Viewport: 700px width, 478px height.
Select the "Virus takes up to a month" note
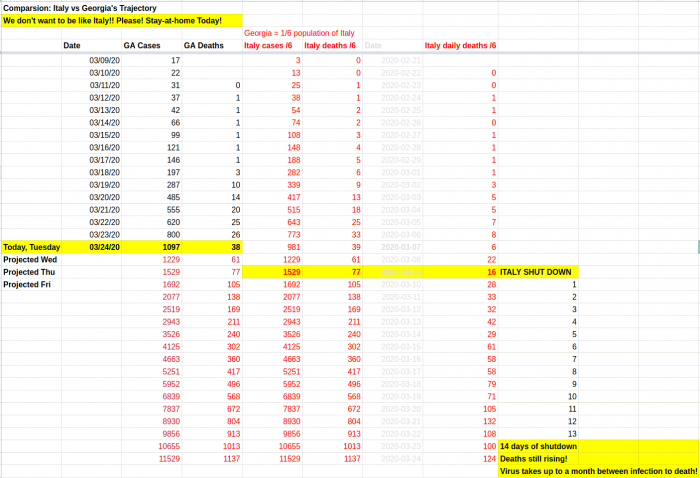599,471
